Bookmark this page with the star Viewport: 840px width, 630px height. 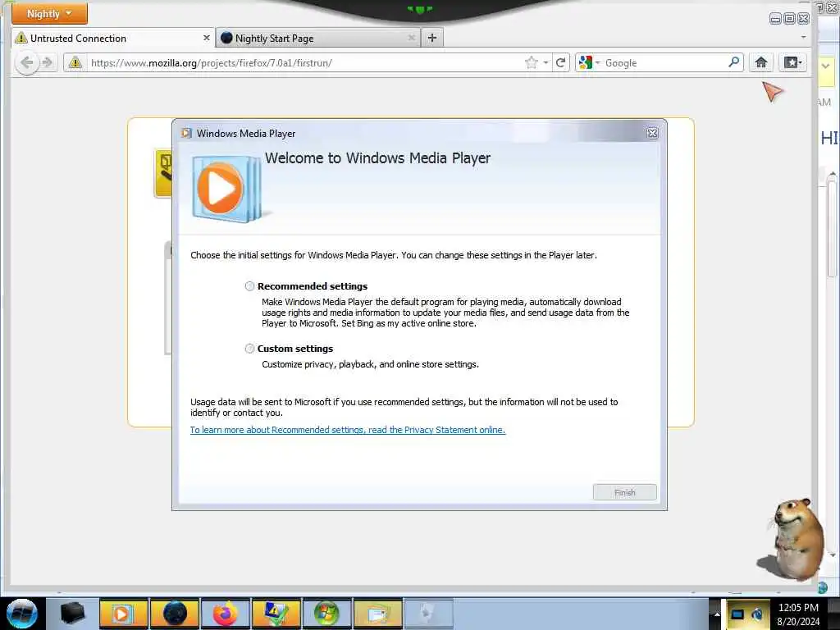click(x=531, y=62)
